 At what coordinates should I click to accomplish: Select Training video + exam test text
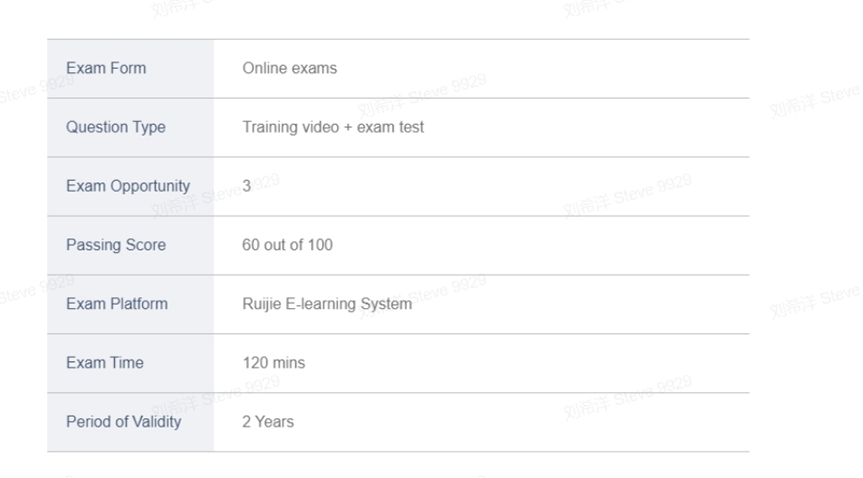tap(333, 127)
